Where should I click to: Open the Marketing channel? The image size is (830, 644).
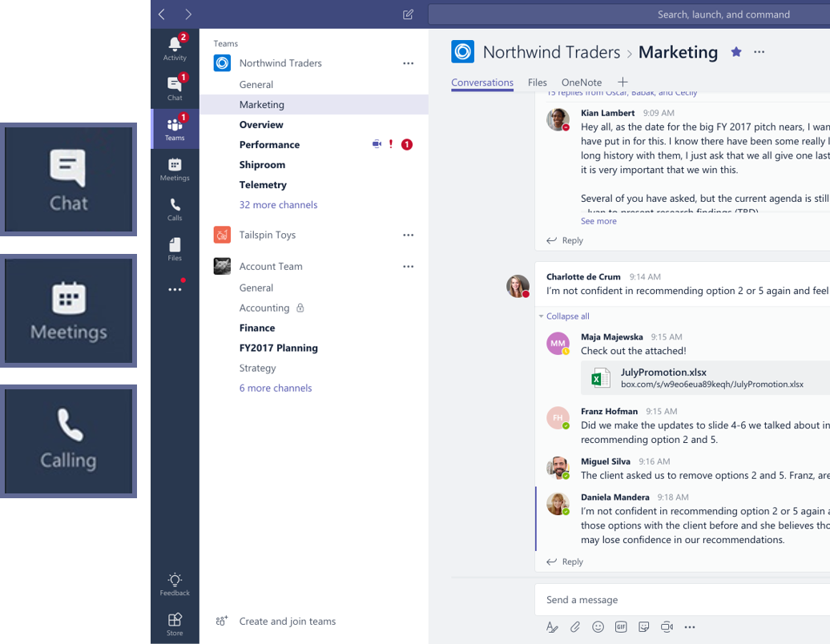pos(314,105)
